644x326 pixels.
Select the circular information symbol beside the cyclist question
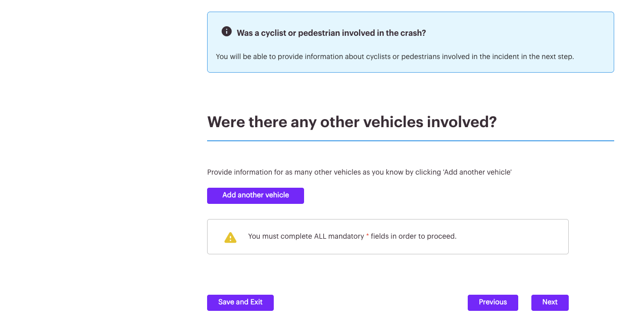tap(227, 31)
